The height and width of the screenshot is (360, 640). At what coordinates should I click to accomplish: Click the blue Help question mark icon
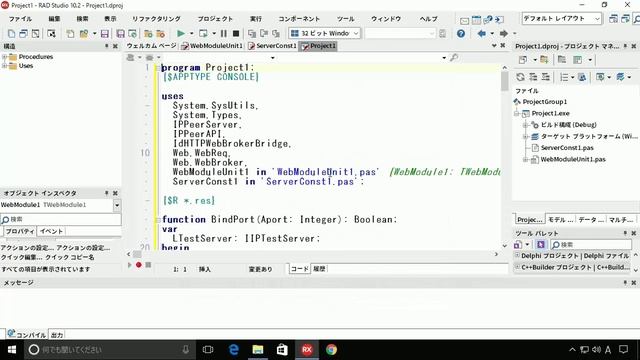click(461, 33)
